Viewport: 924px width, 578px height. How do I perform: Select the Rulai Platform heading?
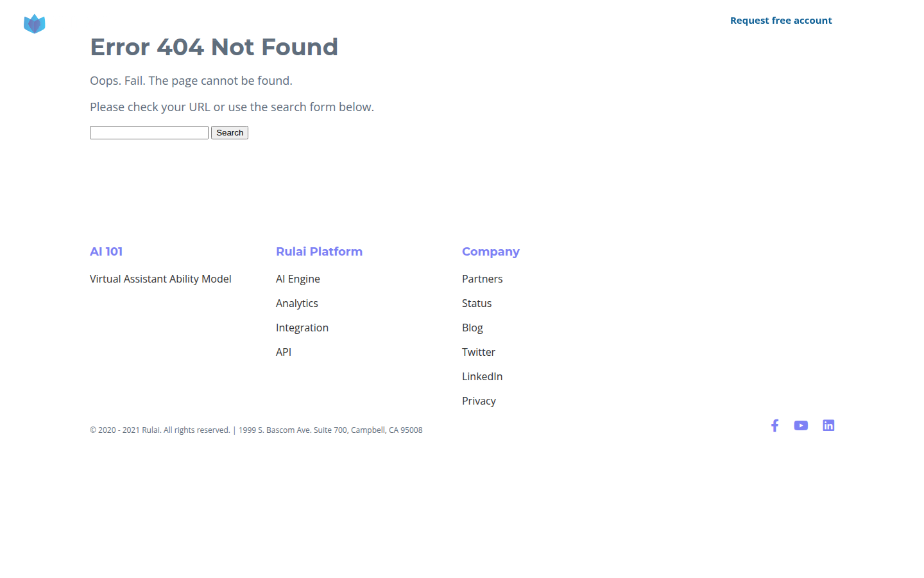tap(319, 252)
